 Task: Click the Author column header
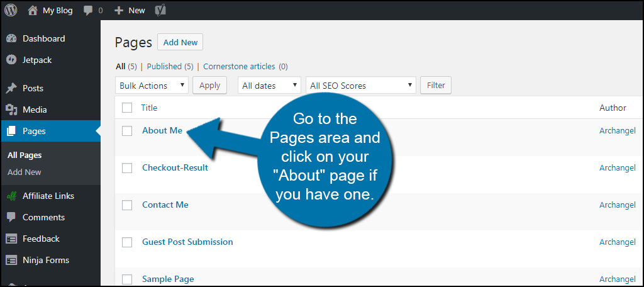pyautogui.click(x=613, y=108)
